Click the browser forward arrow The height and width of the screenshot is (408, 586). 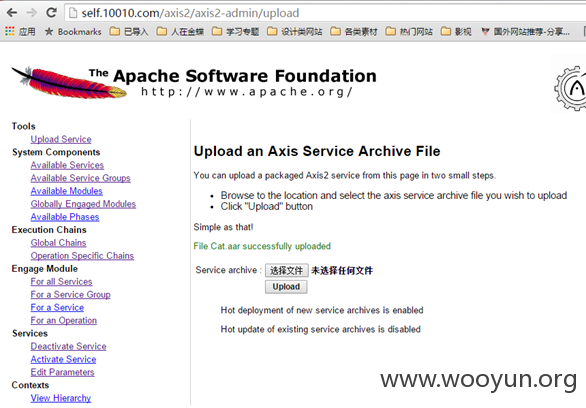click(31, 13)
